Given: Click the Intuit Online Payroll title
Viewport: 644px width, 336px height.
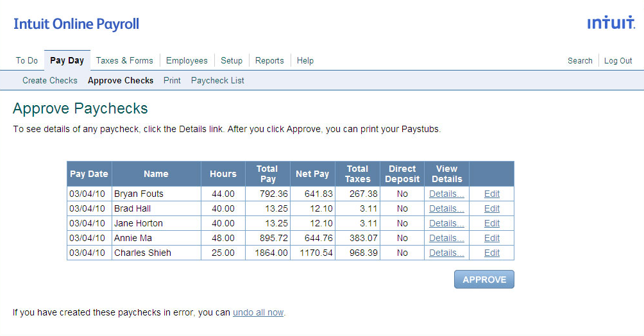Looking at the screenshot, I should click(x=76, y=24).
